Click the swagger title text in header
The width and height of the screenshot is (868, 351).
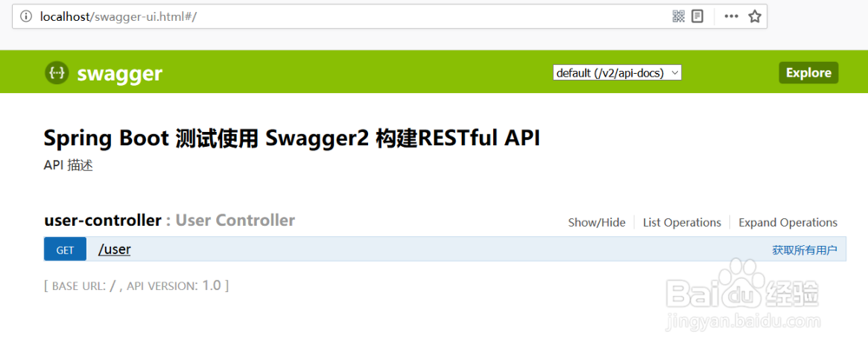[x=120, y=74]
